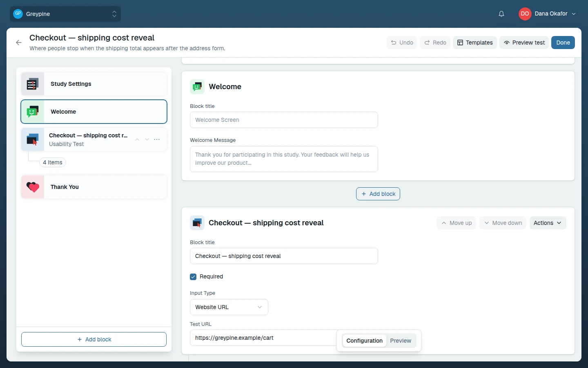
Task: Click Move up on Checkout panel
Action: point(456,223)
